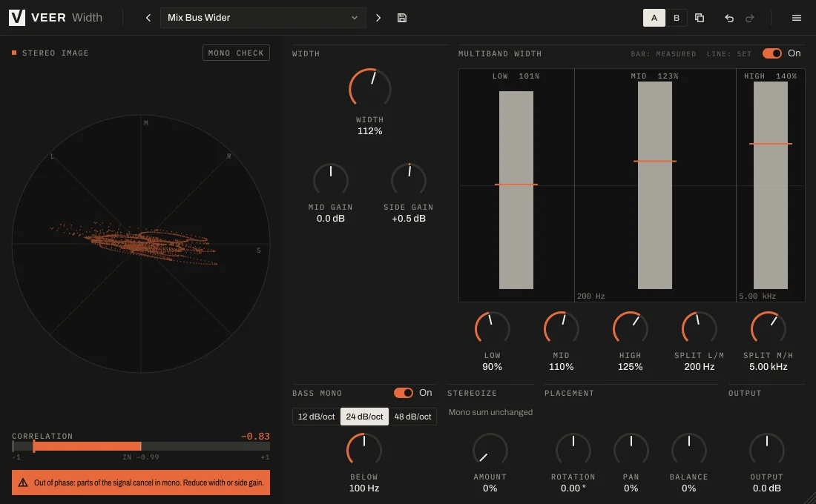
Task: Open the Mix Bus Wider preset dropdown
Action: tap(263, 18)
